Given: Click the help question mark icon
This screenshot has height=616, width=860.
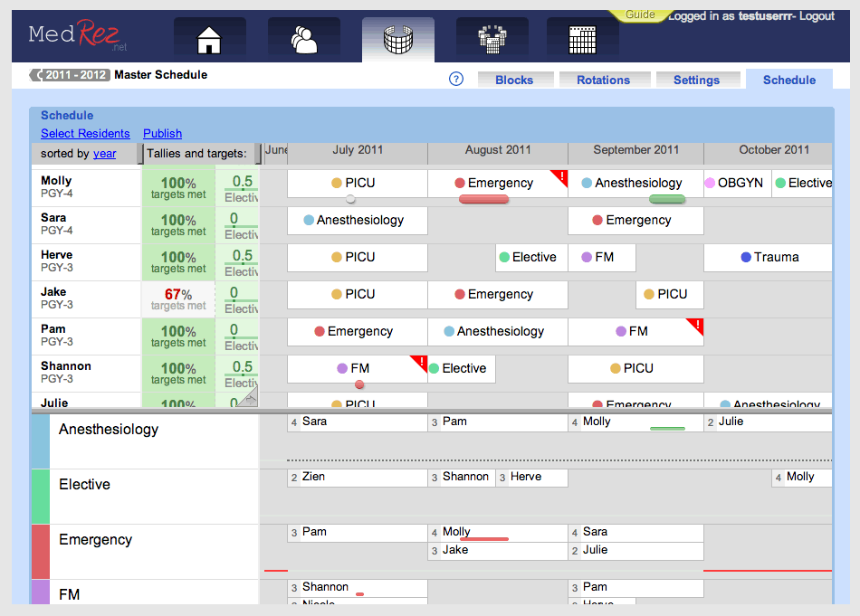Looking at the screenshot, I should 455,79.
